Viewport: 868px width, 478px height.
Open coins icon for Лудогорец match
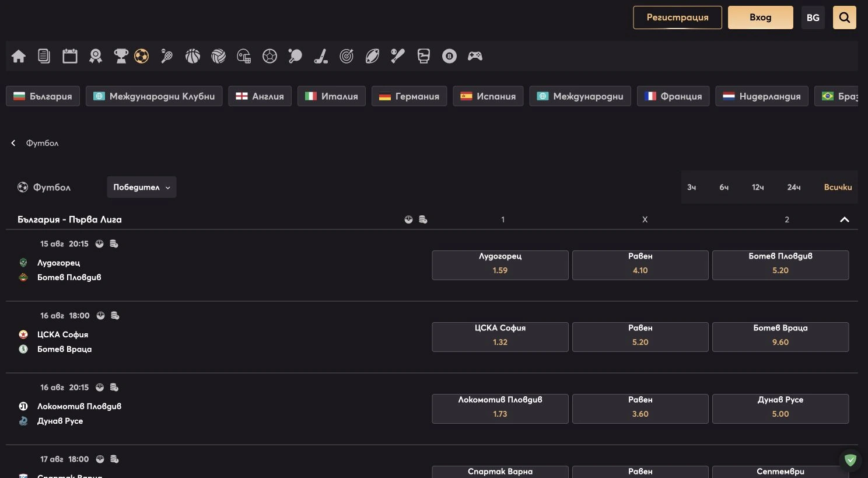[x=114, y=244]
